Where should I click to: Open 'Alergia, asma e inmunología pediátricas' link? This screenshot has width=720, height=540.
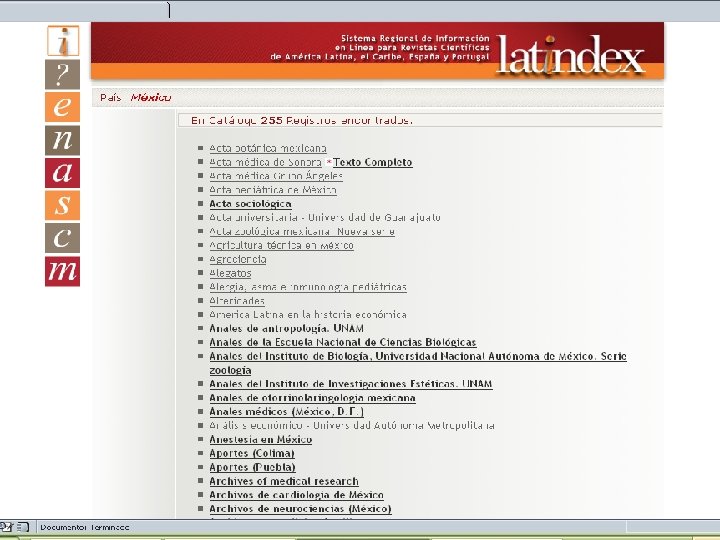[x=308, y=287]
